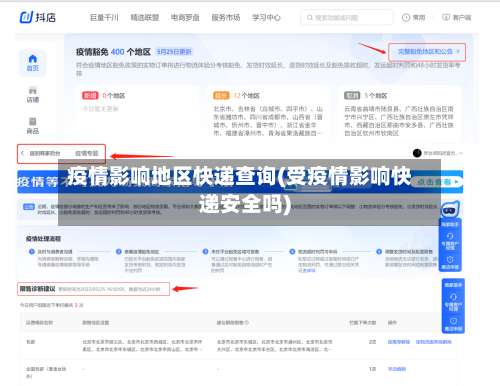Click the headset icon in the floating panel under the robot
Image resolution: width=500 pixels, height=386 pixels.
tap(450, 236)
